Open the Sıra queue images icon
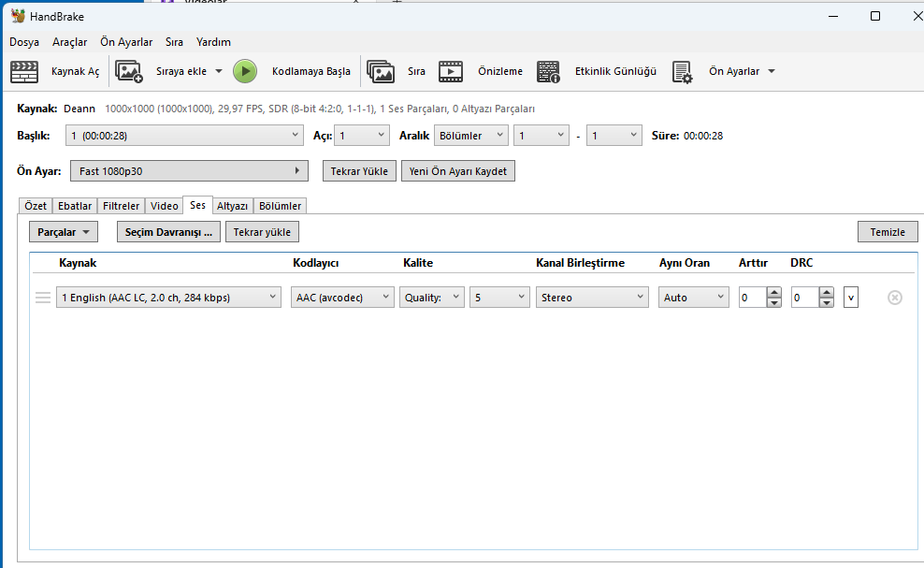The height and width of the screenshot is (568, 924). coord(381,71)
